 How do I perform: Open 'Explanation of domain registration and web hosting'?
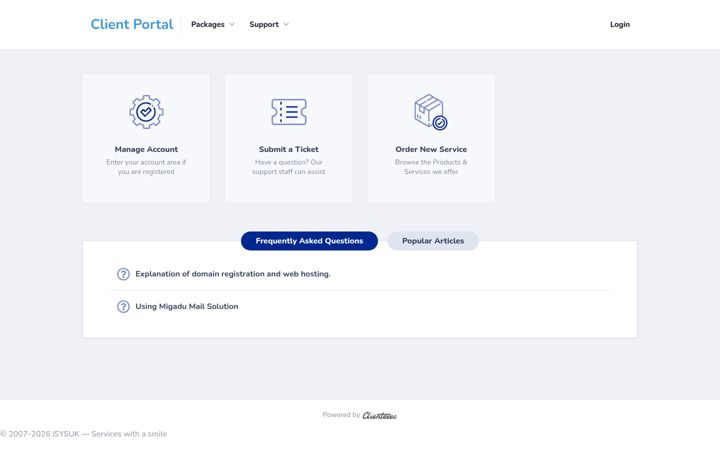(233, 274)
